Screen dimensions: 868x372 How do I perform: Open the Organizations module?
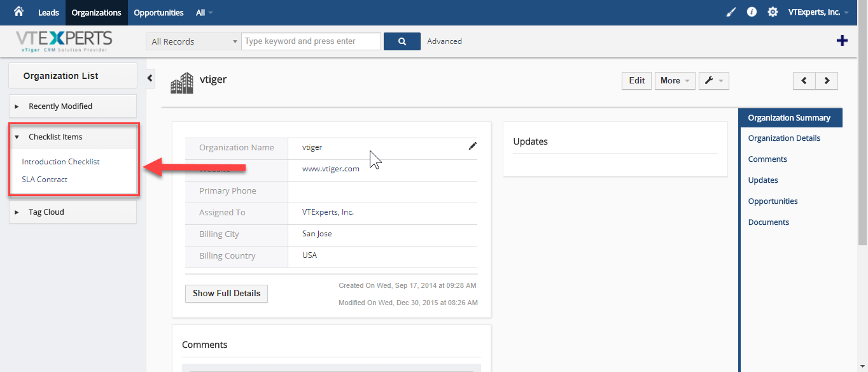tap(96, 13)
